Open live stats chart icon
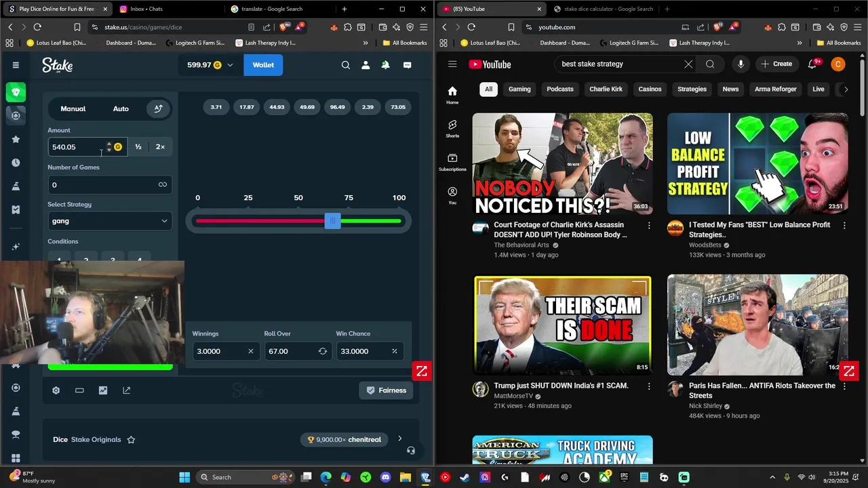868x488 pixels. (x=103, y=390)
